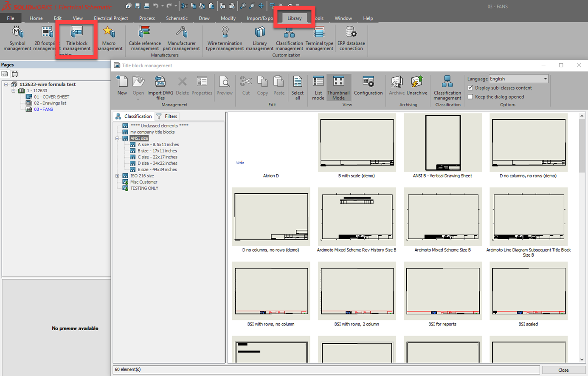This screenshot has width=588, height=376.
Task: Collapse the 112633-wire formula test project
Action: 6,85
